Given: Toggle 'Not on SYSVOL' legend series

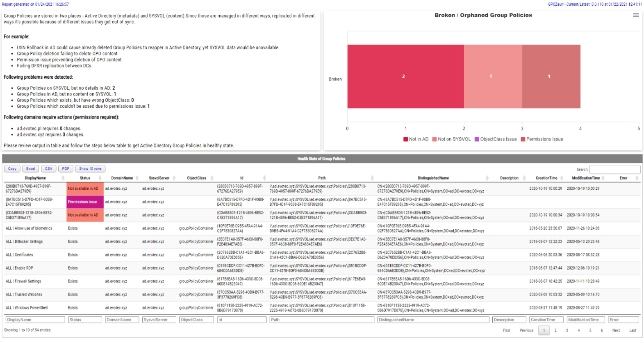Looking at the screenshot, I should 451,139.
